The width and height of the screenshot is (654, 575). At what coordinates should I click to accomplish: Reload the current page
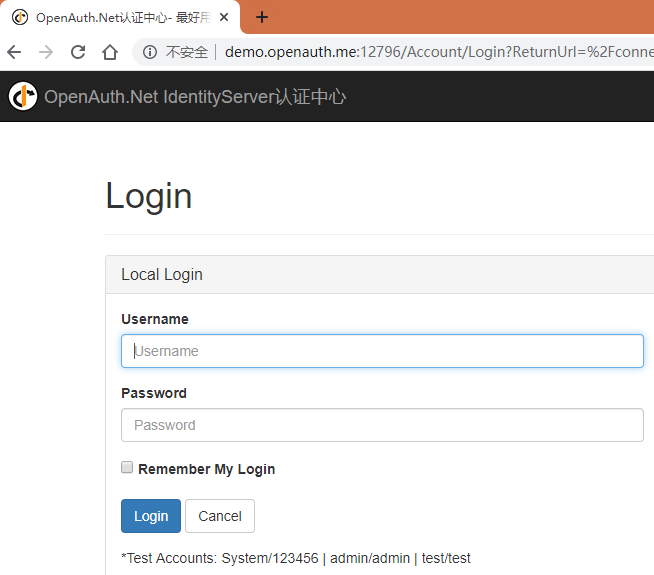[78, 52]
